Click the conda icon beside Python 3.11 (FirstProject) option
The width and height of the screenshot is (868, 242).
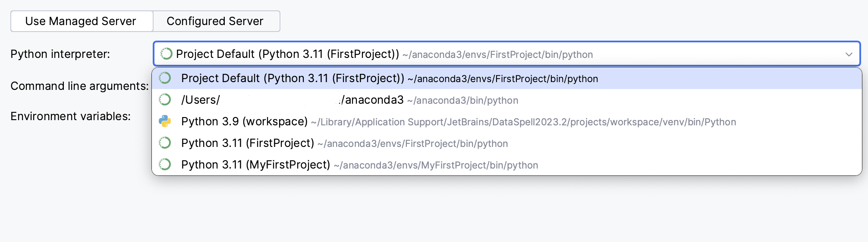click(x=165, y=143)
